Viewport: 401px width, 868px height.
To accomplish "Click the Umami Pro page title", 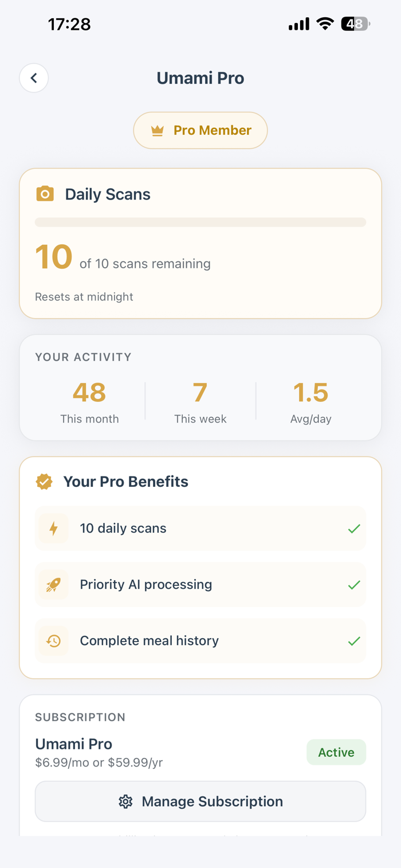I will [200, 78].
